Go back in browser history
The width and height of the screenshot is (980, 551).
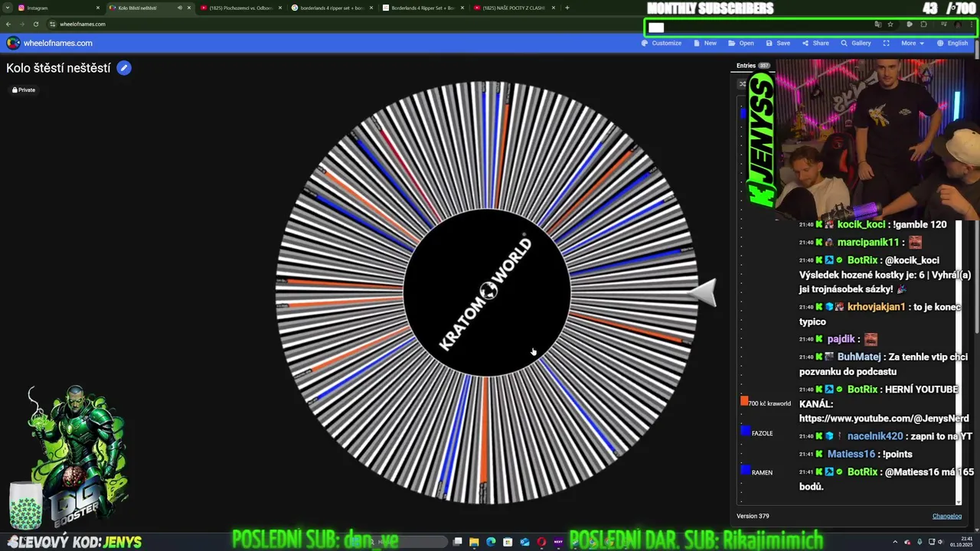click(x=8, y=24)
